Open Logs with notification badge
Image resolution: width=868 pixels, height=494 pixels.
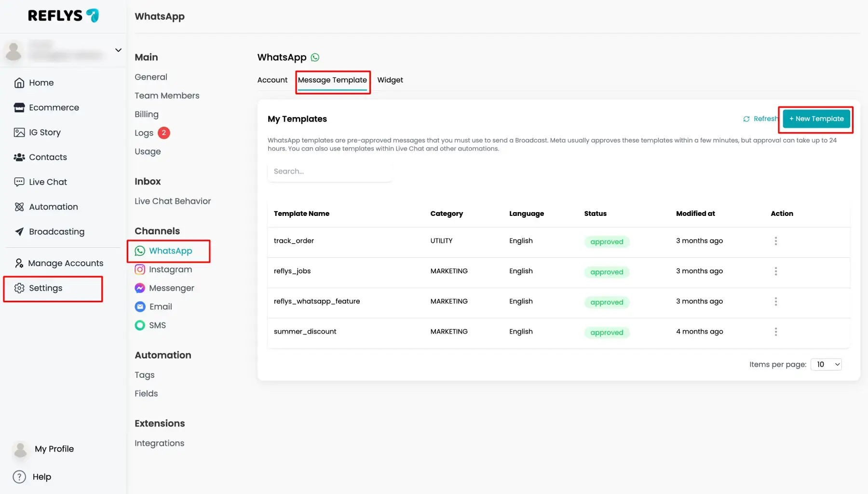[152, 133]
